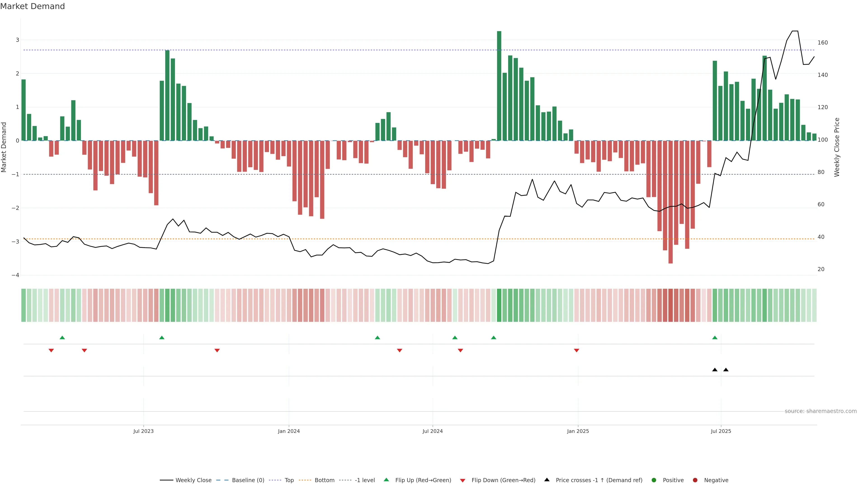This screenshot has width=868, height=488.
Task: Click the source: sharemaestro.com text
Action: pos(821,411)
